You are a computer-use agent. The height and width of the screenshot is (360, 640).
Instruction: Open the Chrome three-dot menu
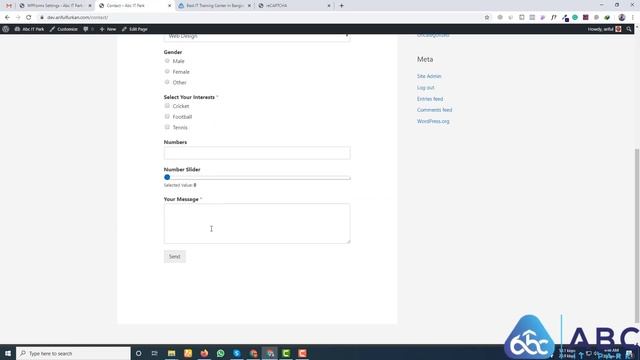633,18
